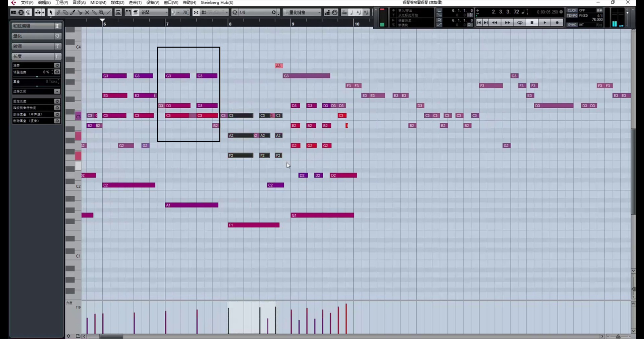This screenshot has height=339, width=644.
Task: Click the Rewind transport button
Action: [x=494, y=23]
